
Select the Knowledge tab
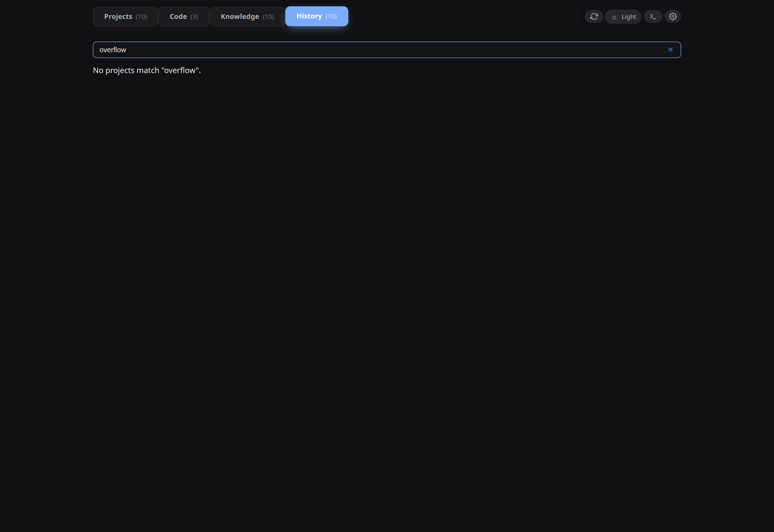point(247,16)
